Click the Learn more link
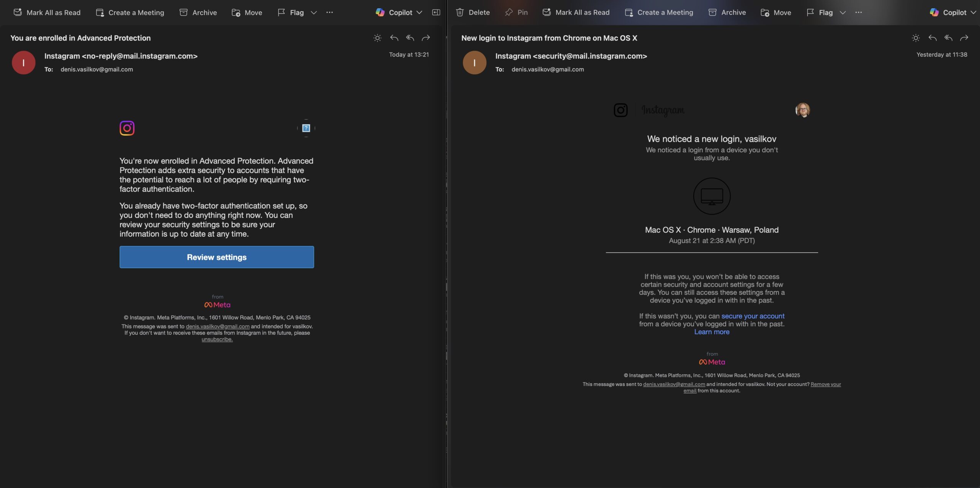This screenshot has height=488, width=980. pyautogui.click(x=712, y=332)
